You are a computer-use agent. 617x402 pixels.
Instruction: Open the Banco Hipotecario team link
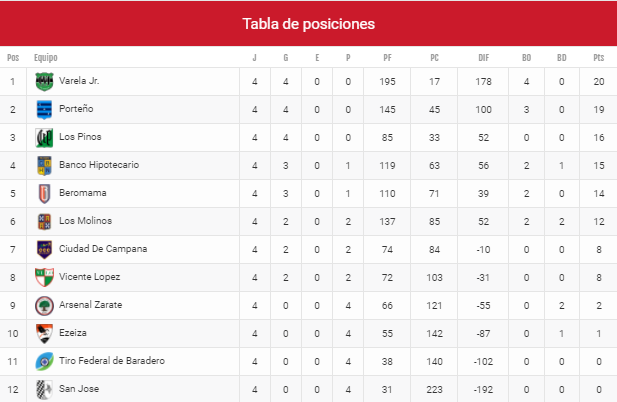coord(99,165)
